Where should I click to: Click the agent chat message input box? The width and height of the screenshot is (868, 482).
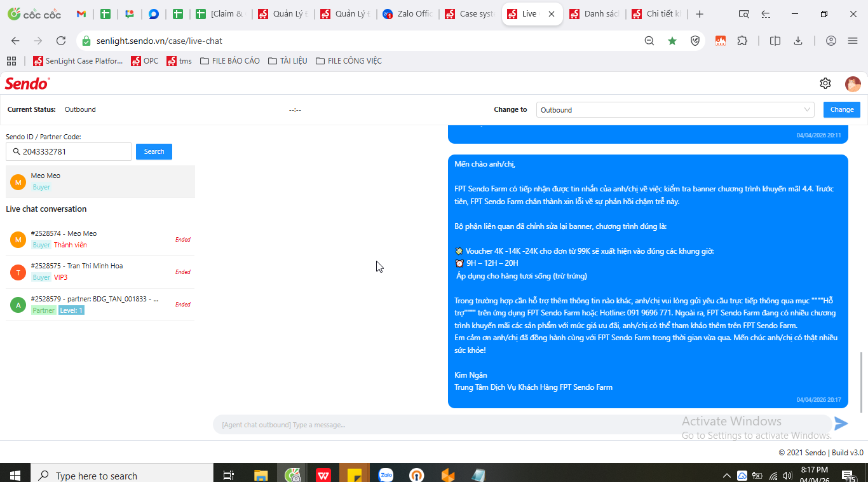coord(521,424)
